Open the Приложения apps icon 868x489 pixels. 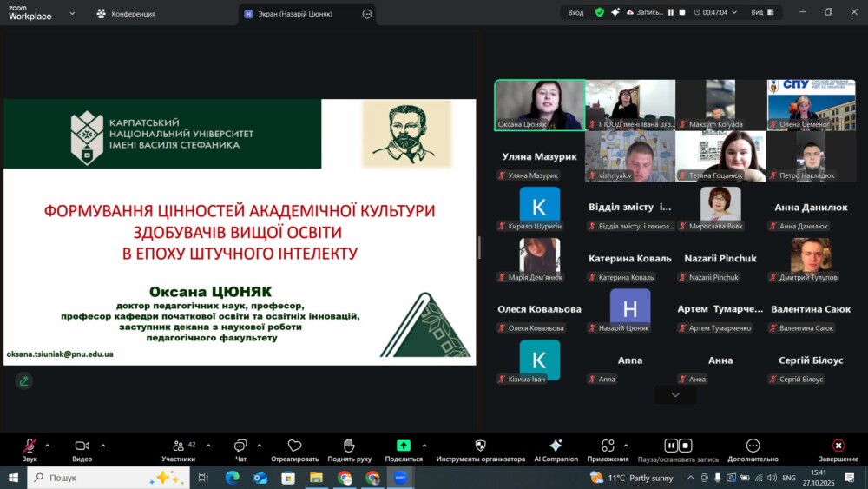[x=608, y=446]
